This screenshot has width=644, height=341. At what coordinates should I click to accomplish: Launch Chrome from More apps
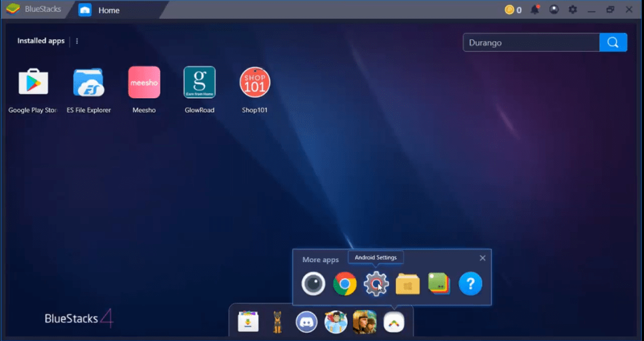[345, 283]
